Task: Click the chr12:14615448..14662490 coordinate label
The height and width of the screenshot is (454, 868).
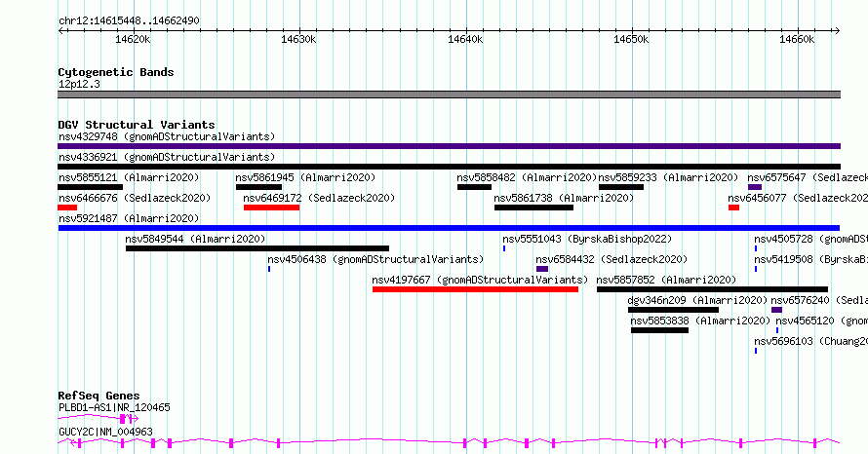Action: (129, 21)
